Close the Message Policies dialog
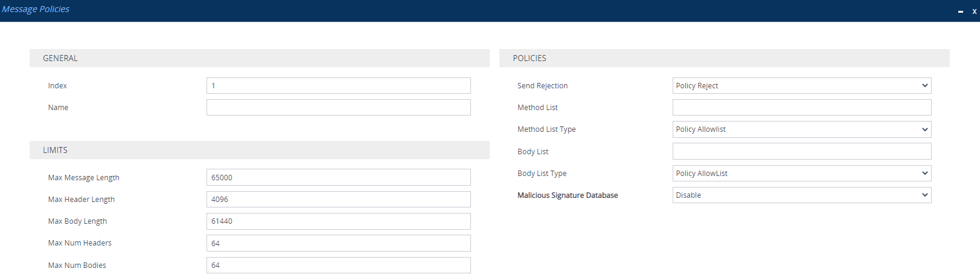 click(x=974, y=11)
